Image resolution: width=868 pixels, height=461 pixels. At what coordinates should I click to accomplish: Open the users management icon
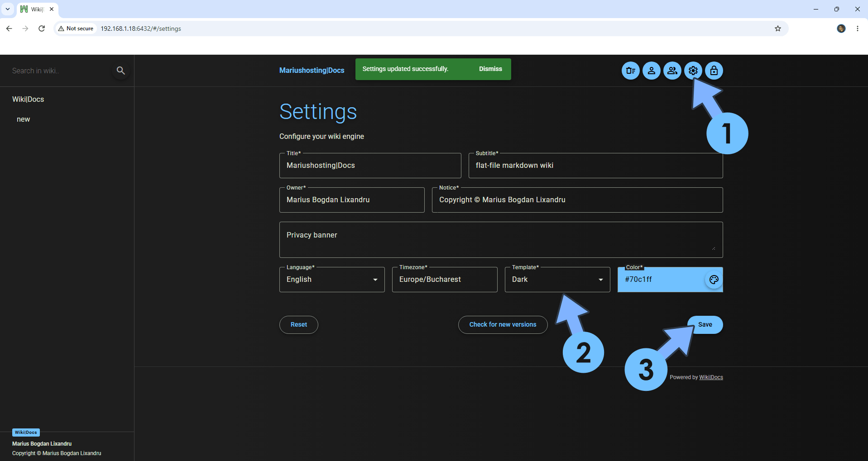[x=672, y=71]
